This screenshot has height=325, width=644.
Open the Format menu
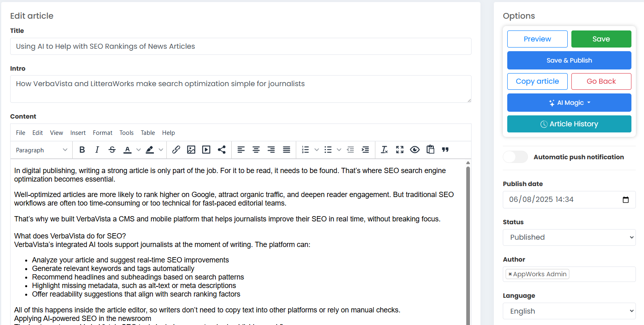pyautogui.click(x=103, y=133)
